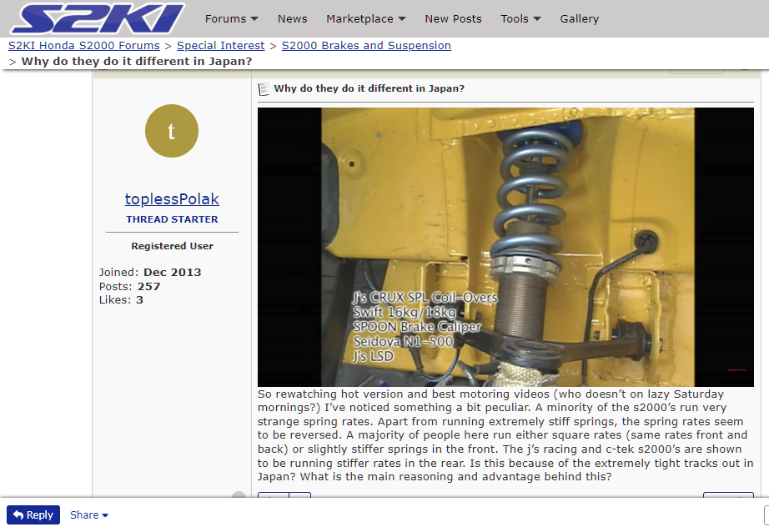Open the Gallery page
This screenshot has height=532, width=769.
(579, 18)
